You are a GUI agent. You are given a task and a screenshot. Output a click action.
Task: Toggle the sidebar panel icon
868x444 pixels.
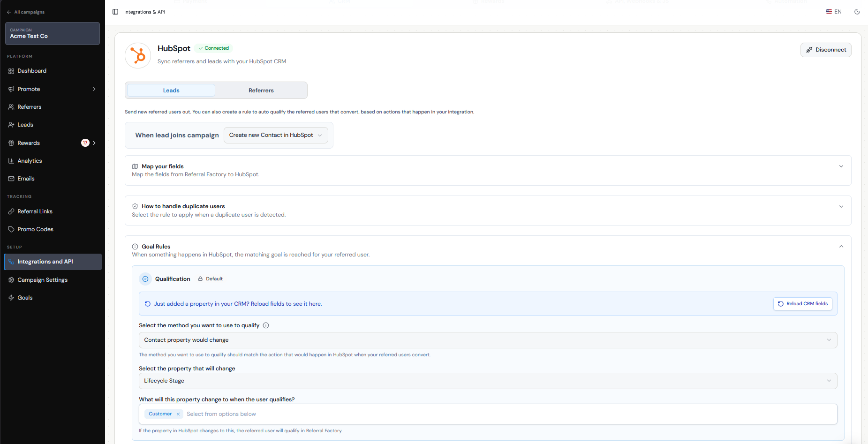[x=115, y=12]
